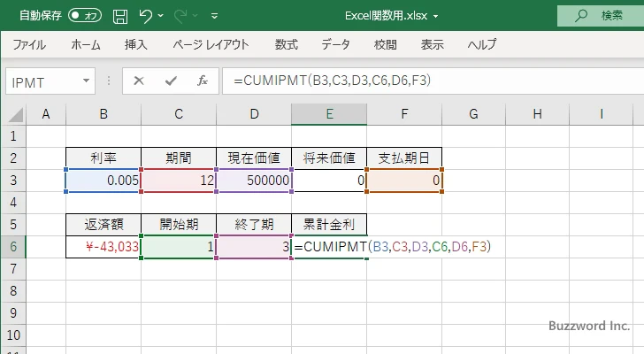The height and width of the screenshot is (354, 644).
Task: Select row 6 header
Action: coord(13,247)
